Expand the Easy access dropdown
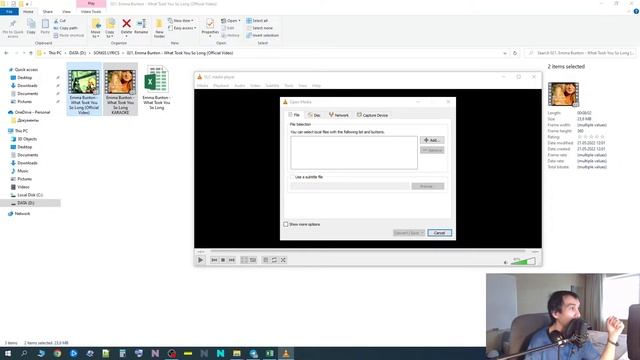640x360 pixels. [x=182, y=28]
